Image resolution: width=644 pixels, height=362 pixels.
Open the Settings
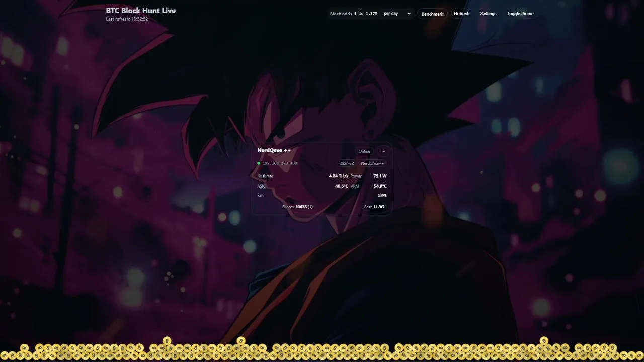click(488, 14)
